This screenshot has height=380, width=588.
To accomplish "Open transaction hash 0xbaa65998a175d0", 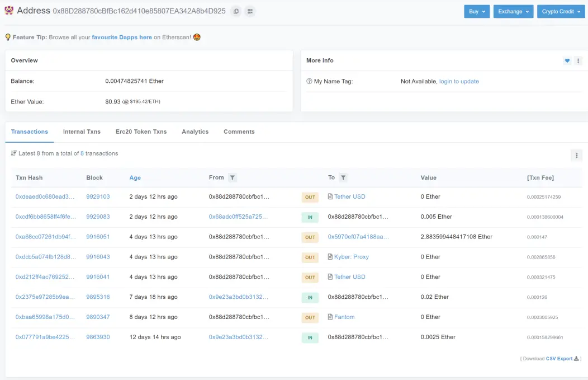I will (45, 317).
